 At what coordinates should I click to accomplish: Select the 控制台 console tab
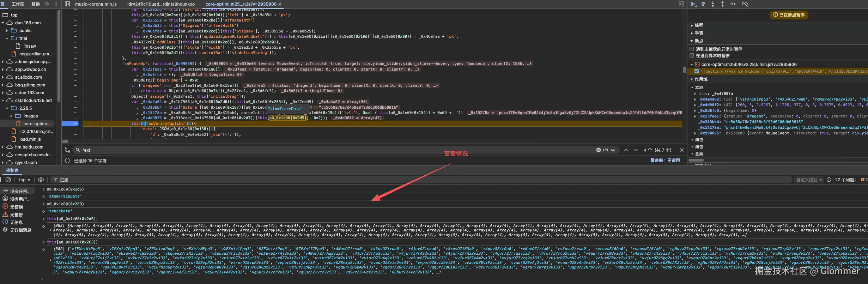(x=12, y=170)
